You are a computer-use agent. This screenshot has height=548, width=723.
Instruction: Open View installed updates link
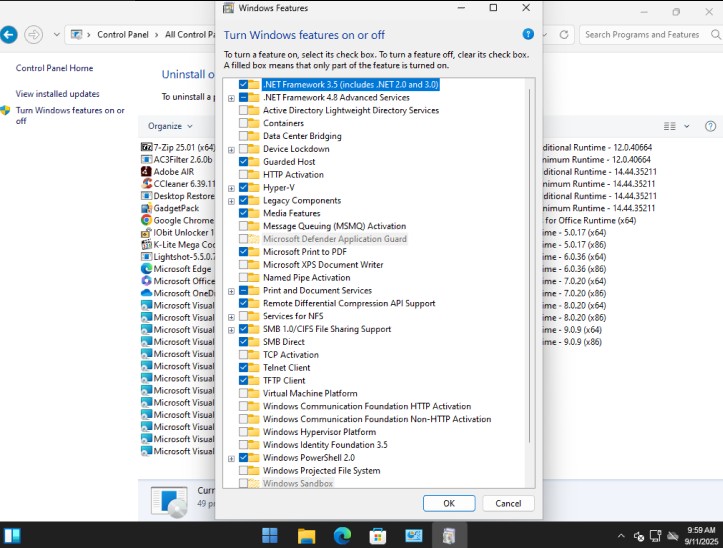[x=58, y=94]
